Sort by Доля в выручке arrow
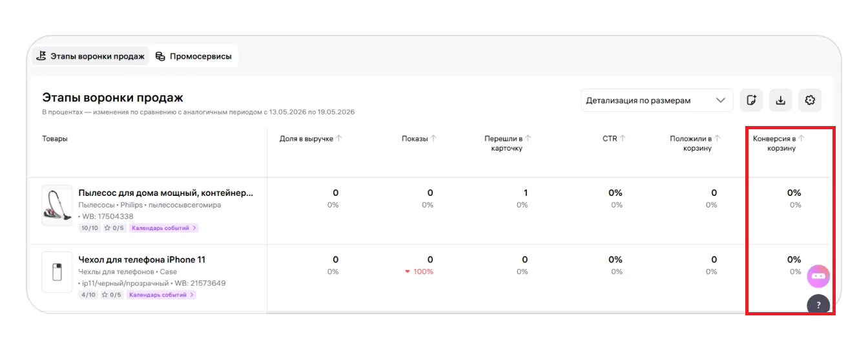868x349 pixels. click(x=340, y=138)
